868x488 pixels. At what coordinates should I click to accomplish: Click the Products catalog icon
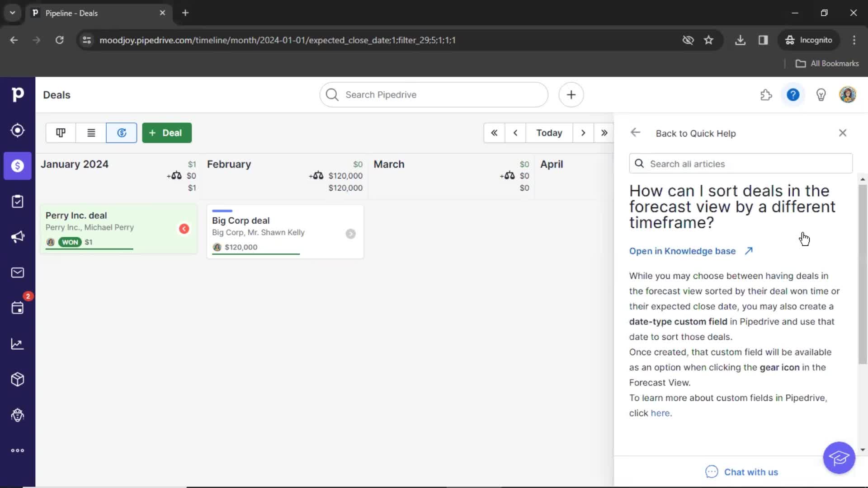tap(17, 380)
